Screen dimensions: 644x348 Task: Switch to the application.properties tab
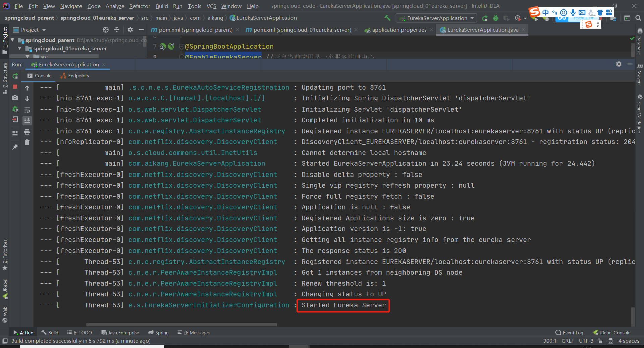[399, 30]
